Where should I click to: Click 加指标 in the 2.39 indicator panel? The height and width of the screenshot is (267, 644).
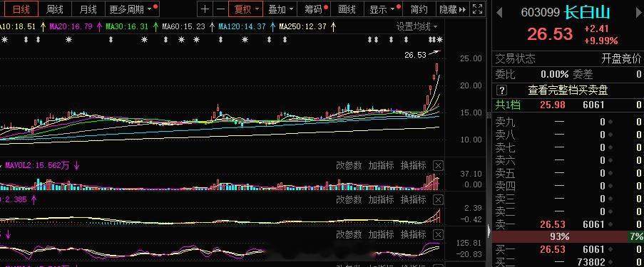point(381,200)
